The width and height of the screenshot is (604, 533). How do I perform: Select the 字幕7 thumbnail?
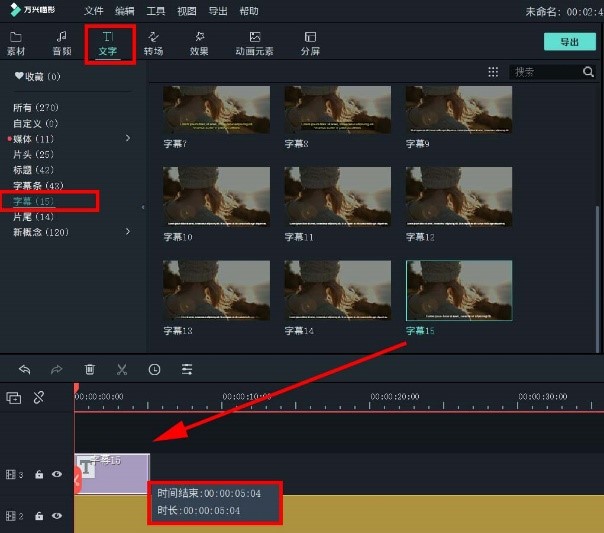pos(216,110)
